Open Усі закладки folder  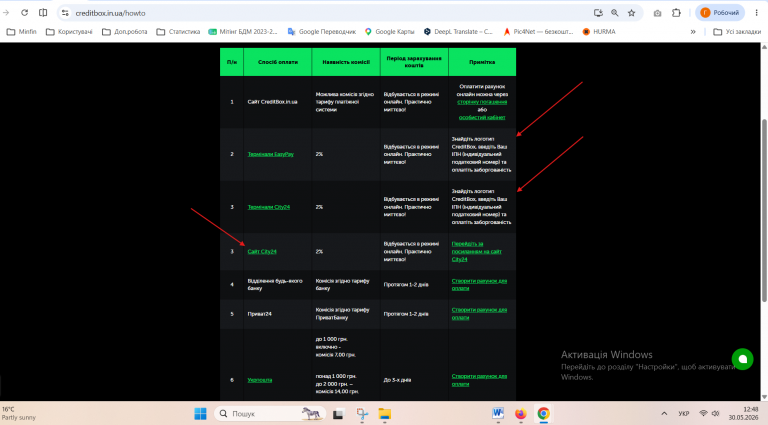click(x=737, y=32)
